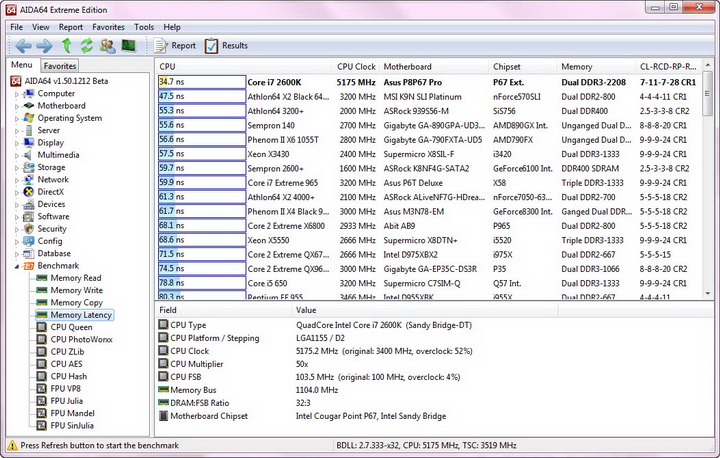Switch to the Menu tab
The image size is (720, 458).
click(x=22, y=65)
